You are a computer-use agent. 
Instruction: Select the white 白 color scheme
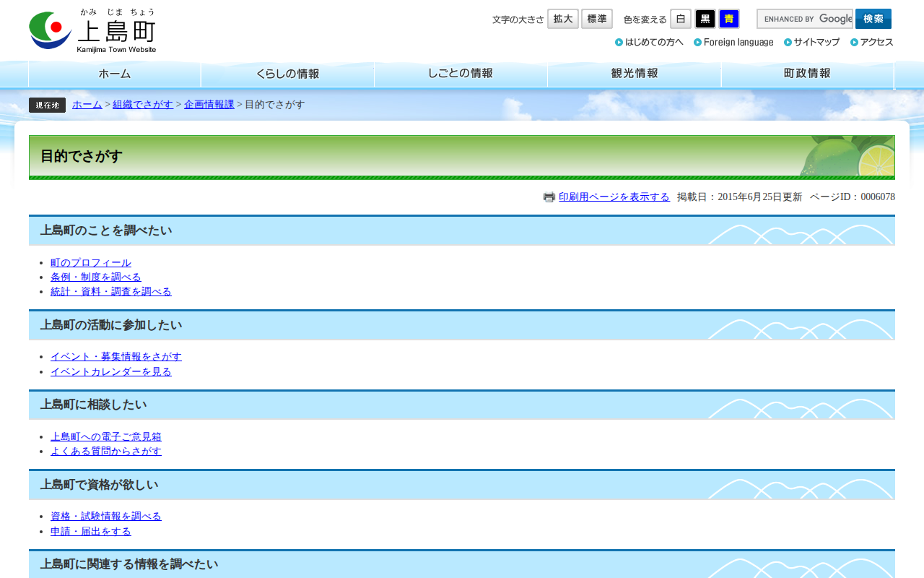[x=681, y=19]
